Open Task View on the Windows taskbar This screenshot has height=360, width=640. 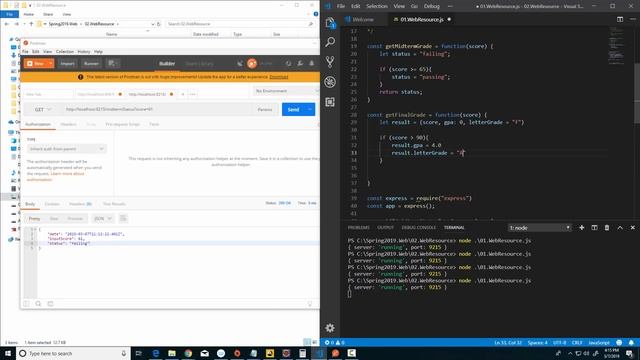(138, 353)
